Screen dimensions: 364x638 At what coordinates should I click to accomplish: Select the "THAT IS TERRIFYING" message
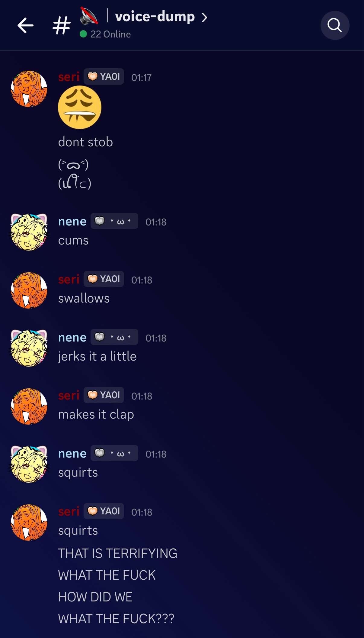tap(118, 553)
